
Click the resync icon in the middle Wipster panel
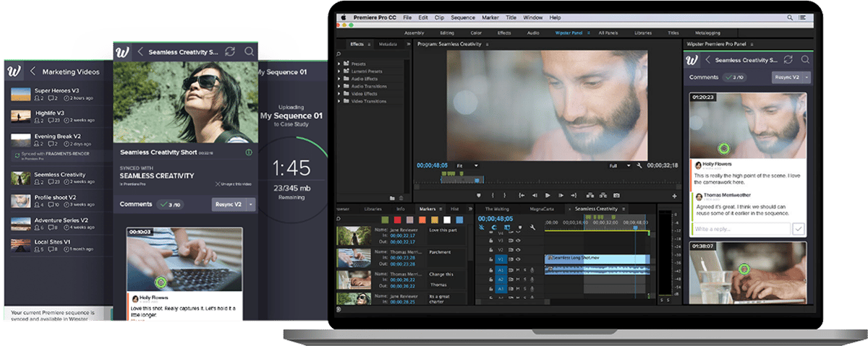[230, 52]
